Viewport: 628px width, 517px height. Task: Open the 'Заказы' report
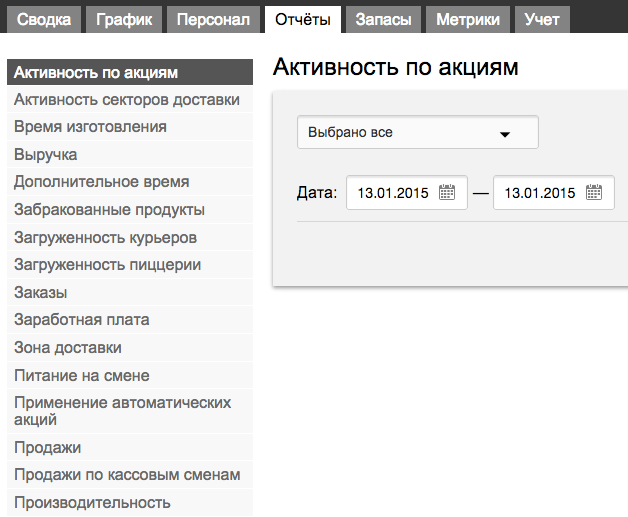point(130,292)
